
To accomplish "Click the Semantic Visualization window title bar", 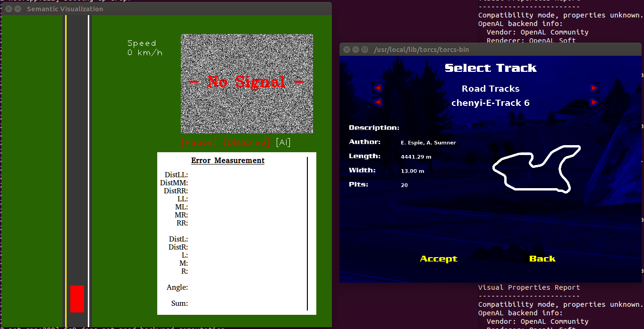I will (x=166, y=9).
